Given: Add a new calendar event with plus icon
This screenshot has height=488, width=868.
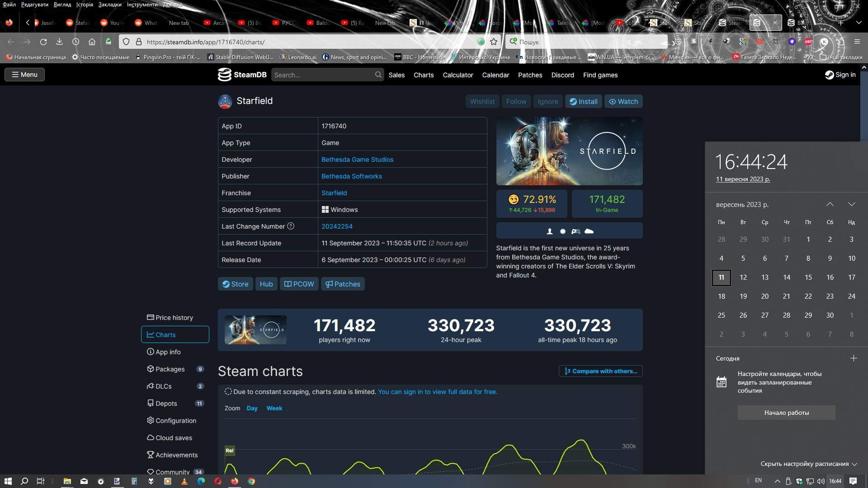Looking at the screenshot, I should click(854, 358).
